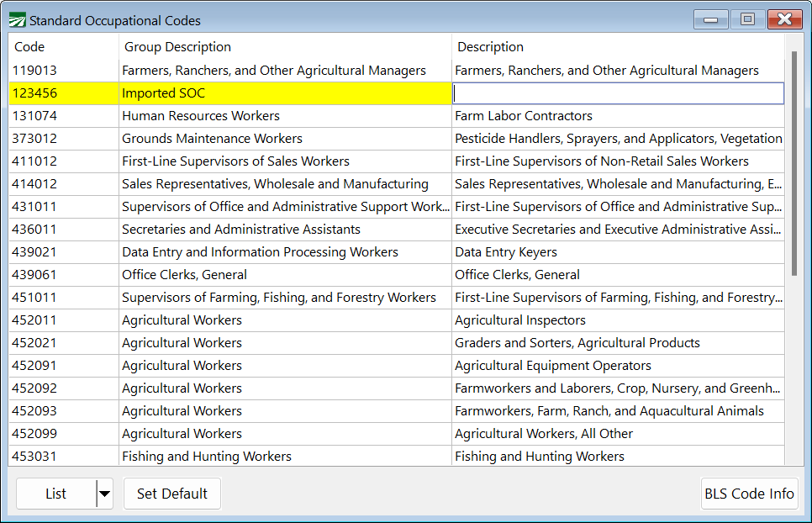
Task: Open the List button dropdown arrow
Action: coord(104,494)
